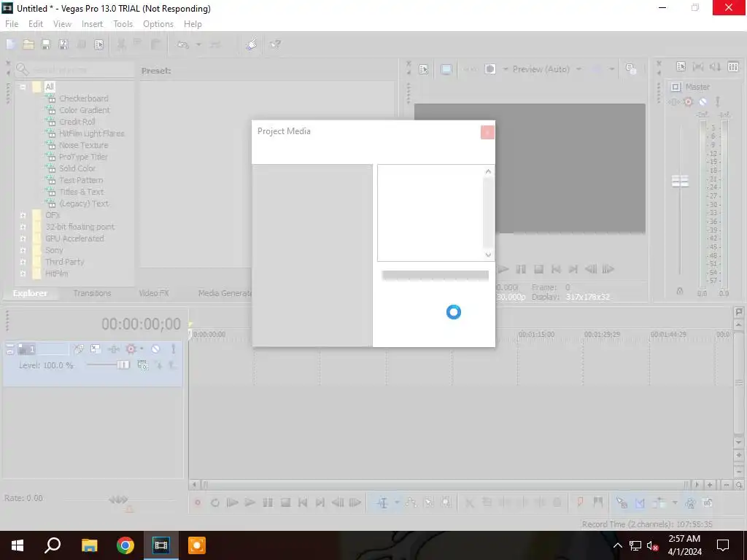
Task: Open the Undo history dropdown arrow
Action: pyautogui.click(x=198, y=44)
